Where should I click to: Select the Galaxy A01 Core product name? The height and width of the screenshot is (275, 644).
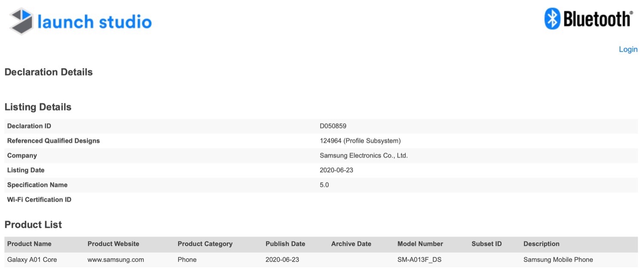tap(32, 260)
